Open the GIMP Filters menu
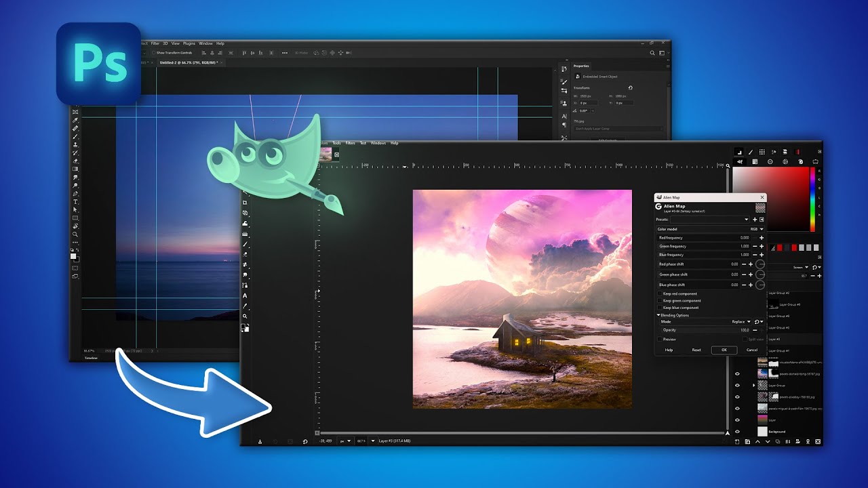Screen dimensions: 868x488 [x=351, y=143]
